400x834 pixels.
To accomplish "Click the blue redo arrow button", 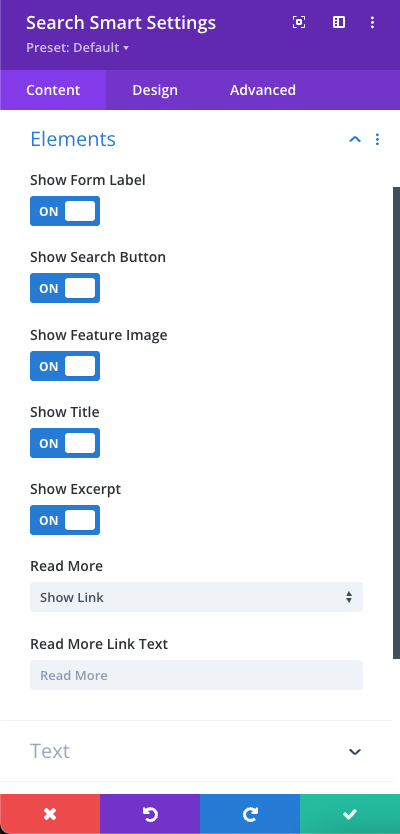I will point(250,814).
